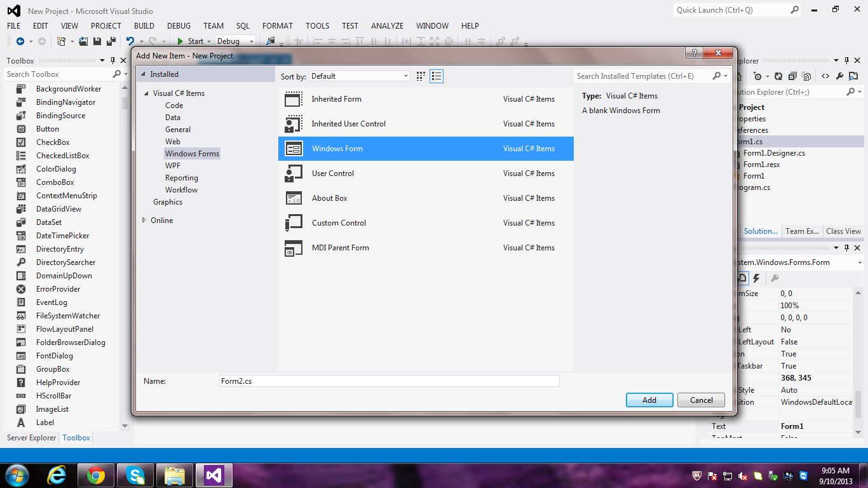Open the DEBUG menu
Image resolution: width=868 pixels, height=488 pixels.
[179, 26]
